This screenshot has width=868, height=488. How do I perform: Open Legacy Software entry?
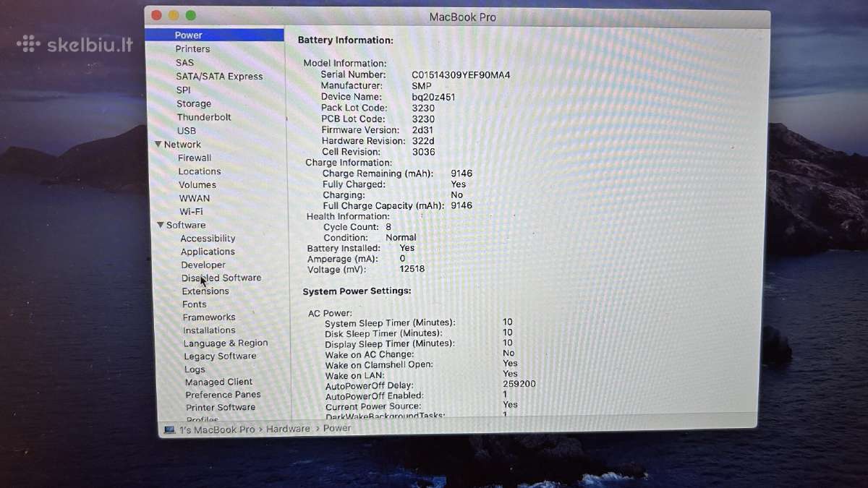[x=220, y=356]
